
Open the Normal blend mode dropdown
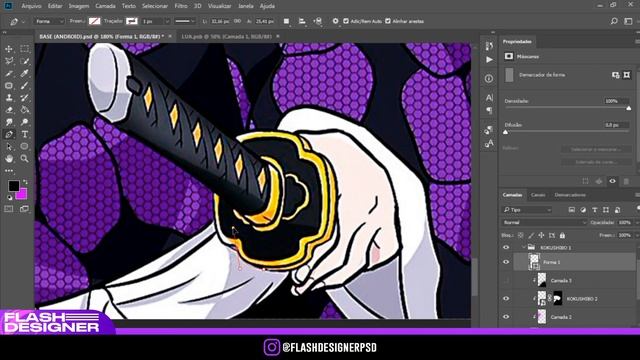pos(544,222)
